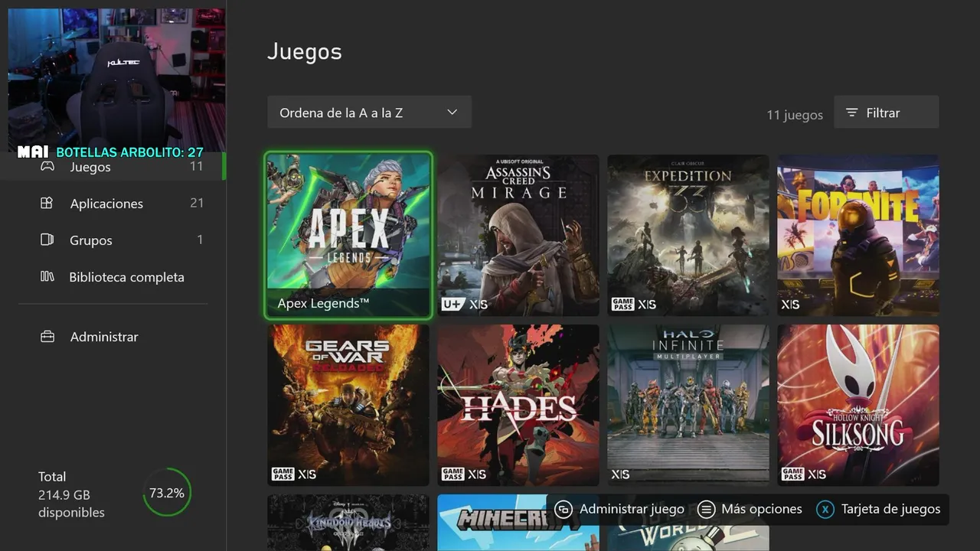980x551 pixels.
Task: Click the Game Pass badge on Silksong tile
Action: (792, 474)
